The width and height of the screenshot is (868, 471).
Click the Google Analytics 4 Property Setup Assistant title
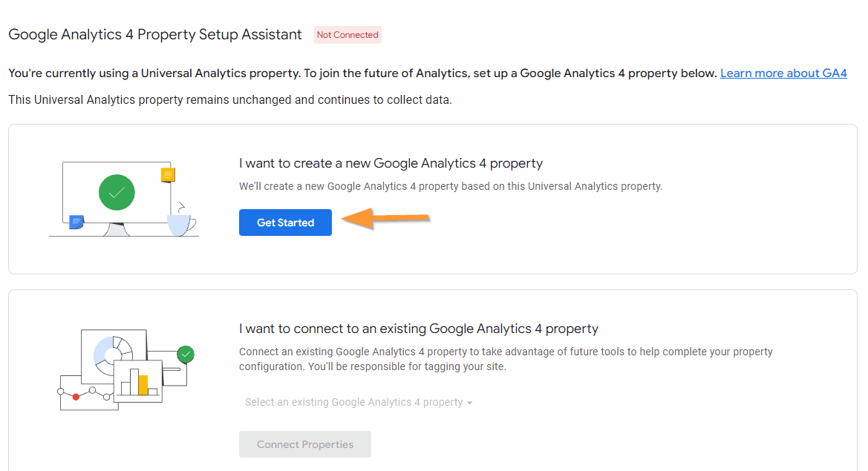click(155, 34)
